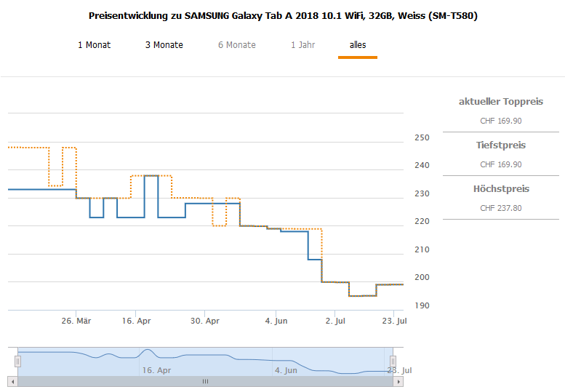Click the 'aktueller Toppreis' label
565x392 pixels.
point(501,102)
